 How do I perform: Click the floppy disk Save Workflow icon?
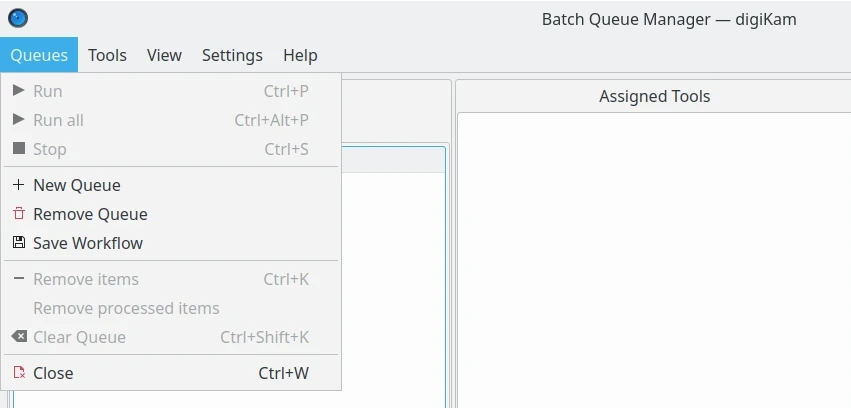pos(18,243)
